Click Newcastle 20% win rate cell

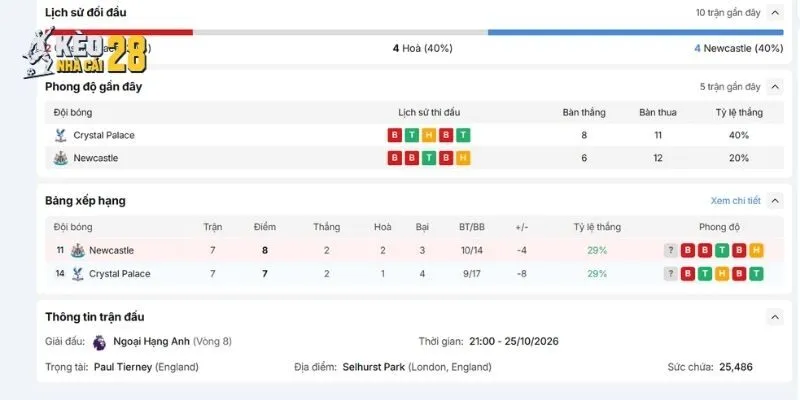[x=739, y=158]
